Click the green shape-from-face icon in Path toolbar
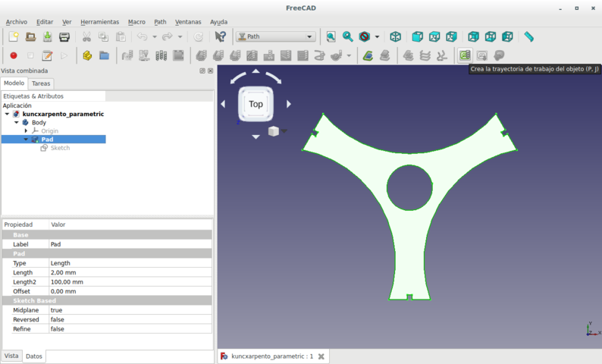602x364 pixels. coord(368,55)
